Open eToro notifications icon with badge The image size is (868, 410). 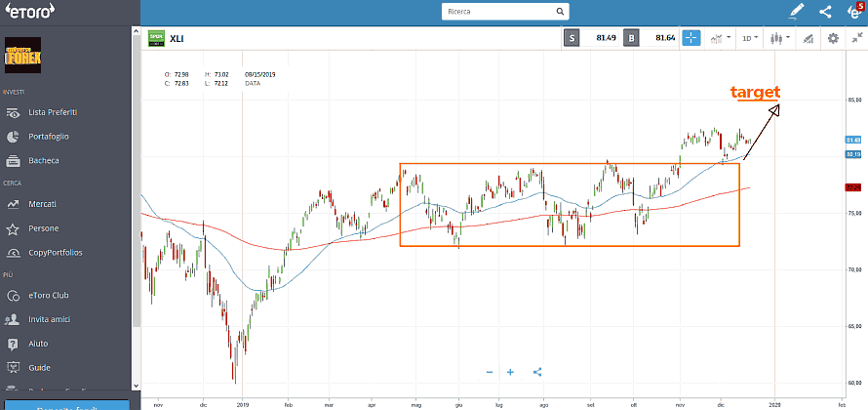[x=854, y=12]
